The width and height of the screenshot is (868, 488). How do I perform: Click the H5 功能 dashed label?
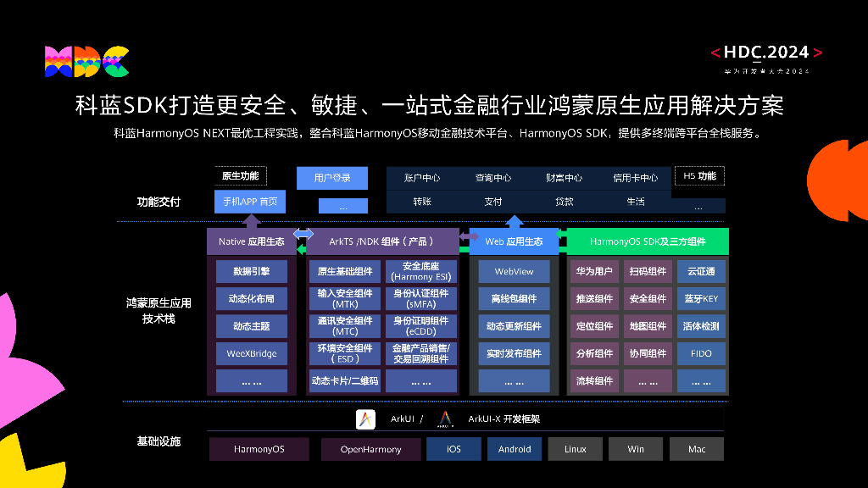click(699, 176)
